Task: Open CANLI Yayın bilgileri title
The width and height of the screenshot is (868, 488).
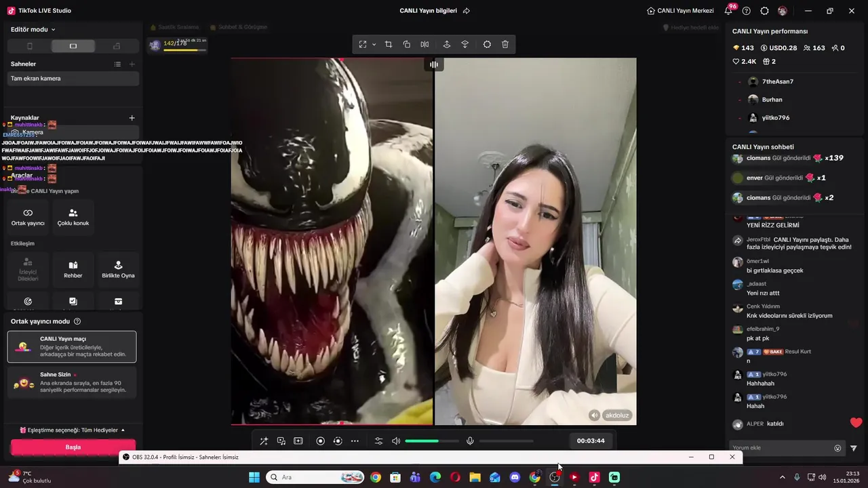Action: 429,11
